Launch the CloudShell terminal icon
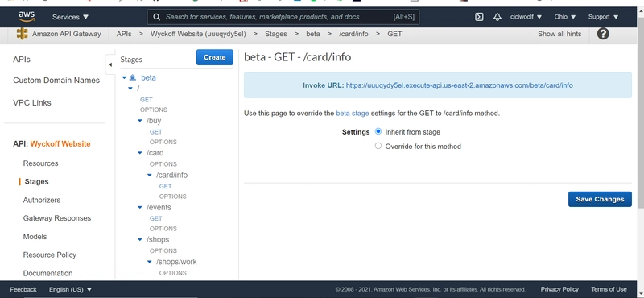The width and height of the screenshot is (644, 298). coord(479,17)
